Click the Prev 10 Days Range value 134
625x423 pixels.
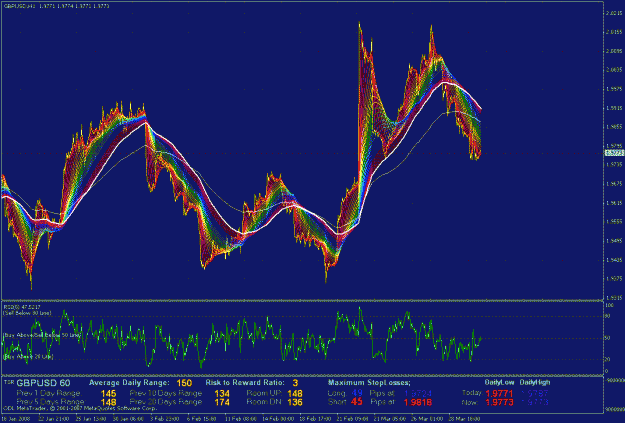click(x=222, y=394)
